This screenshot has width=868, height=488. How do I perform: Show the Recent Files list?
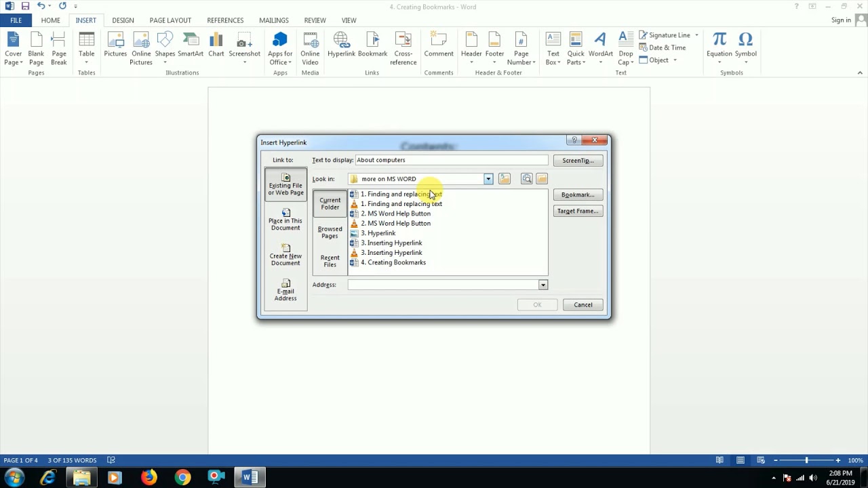(x=330, y=260)
